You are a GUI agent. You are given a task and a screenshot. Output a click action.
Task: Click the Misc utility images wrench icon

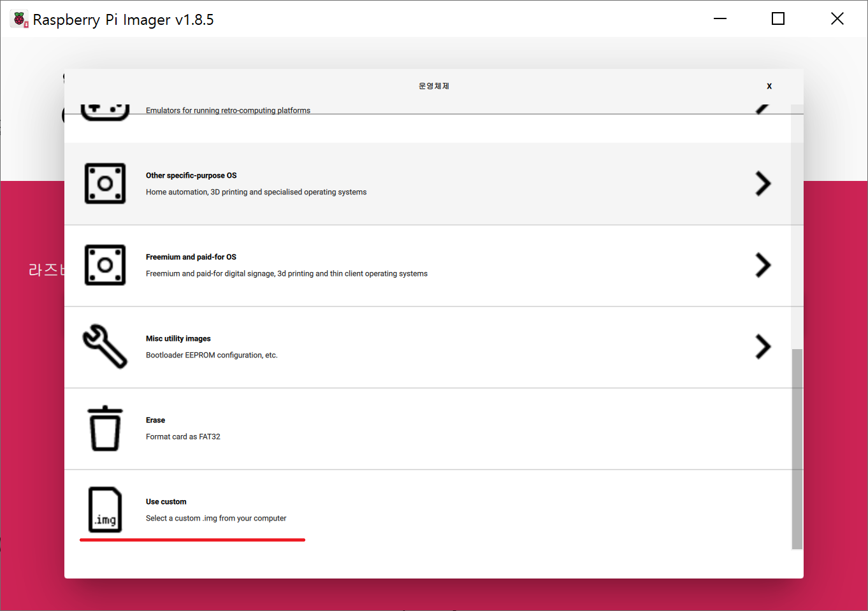coord(105,347)
